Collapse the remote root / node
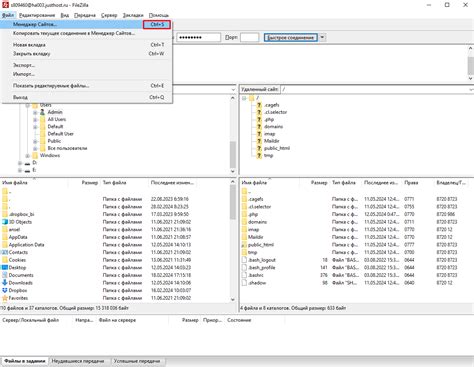This screenshot has height=367, width=474. (x=244, y=98)
